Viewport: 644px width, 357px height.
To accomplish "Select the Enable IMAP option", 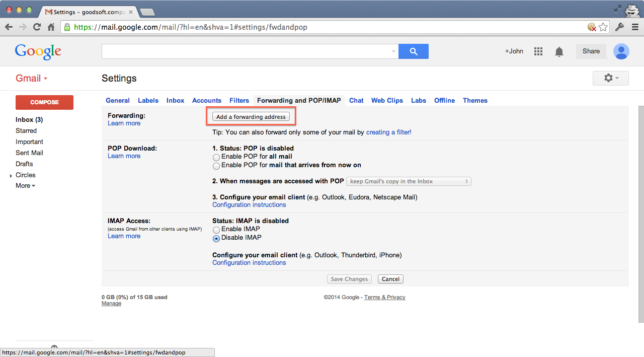I will 216,230.
